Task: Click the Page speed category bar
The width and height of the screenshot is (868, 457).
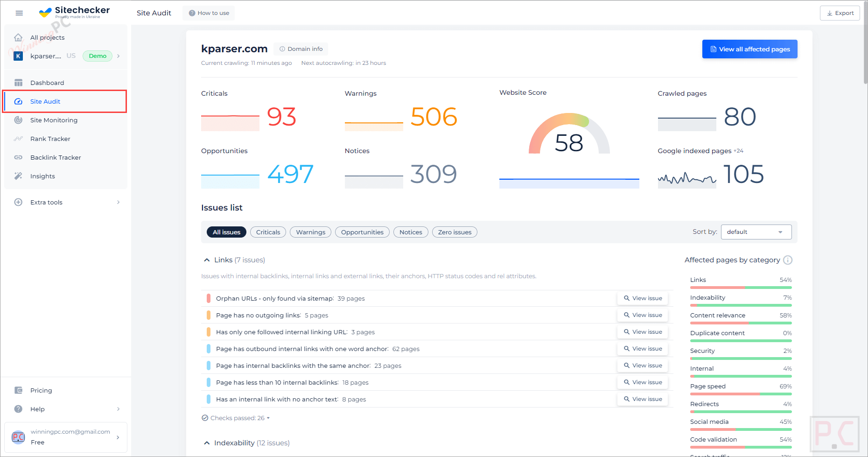Action: [x=741, y=394]
